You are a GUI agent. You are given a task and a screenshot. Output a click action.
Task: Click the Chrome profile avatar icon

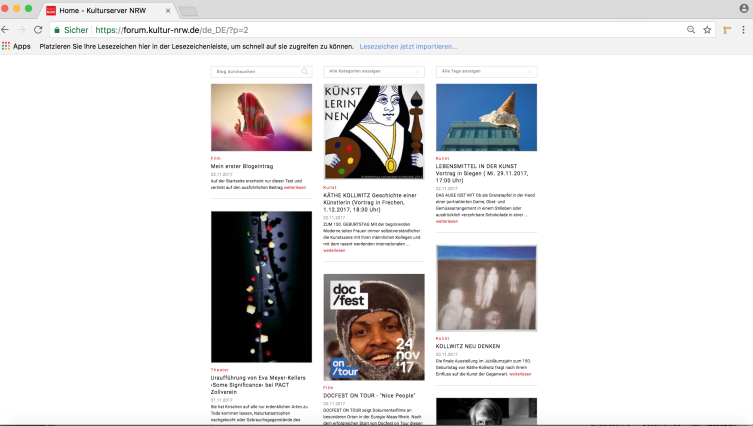tap(743, 9)
